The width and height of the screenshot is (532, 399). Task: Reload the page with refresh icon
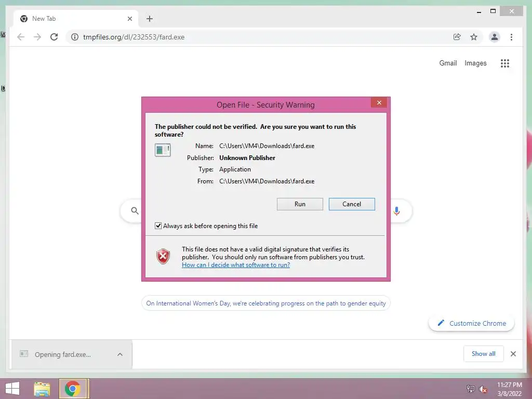[x=54, y=37]
